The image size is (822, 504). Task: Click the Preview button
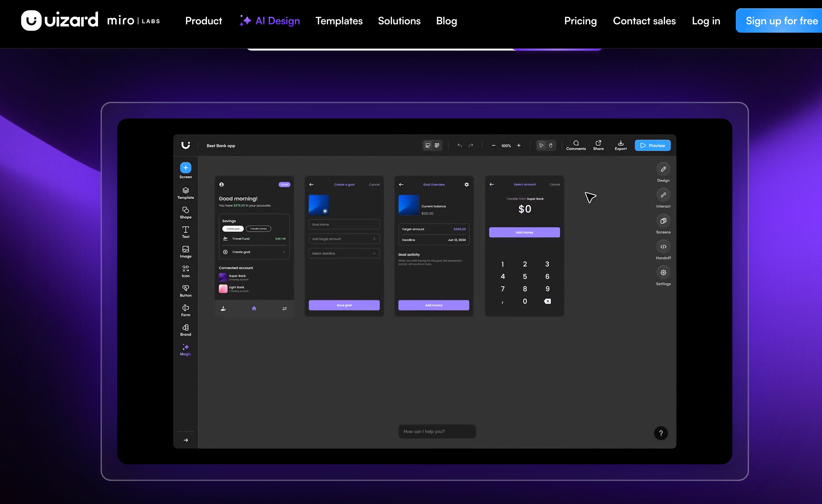[x=653, y=145]
